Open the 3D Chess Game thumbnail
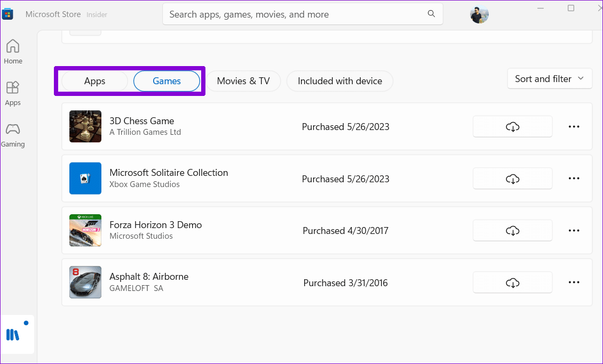The width and height of the screenshot is (603, 364). pos(85,126)
